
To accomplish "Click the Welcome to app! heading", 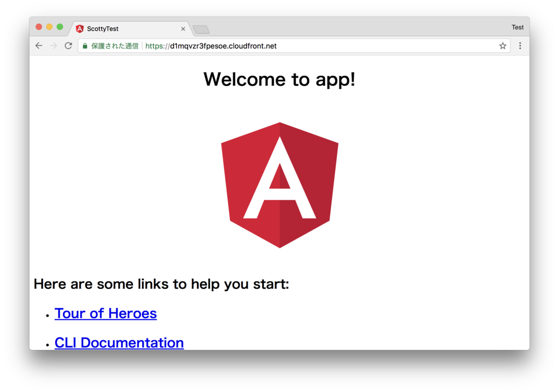I will click(x=279, y=79).
